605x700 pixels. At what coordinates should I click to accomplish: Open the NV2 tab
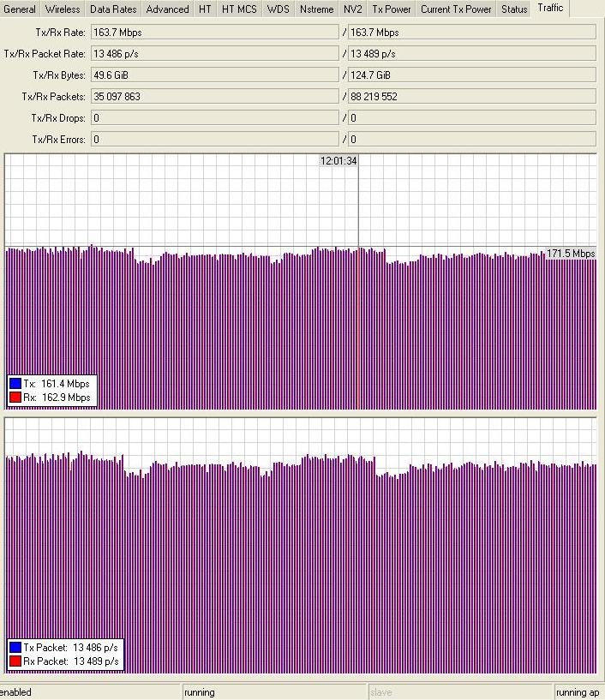pos(353,9)
